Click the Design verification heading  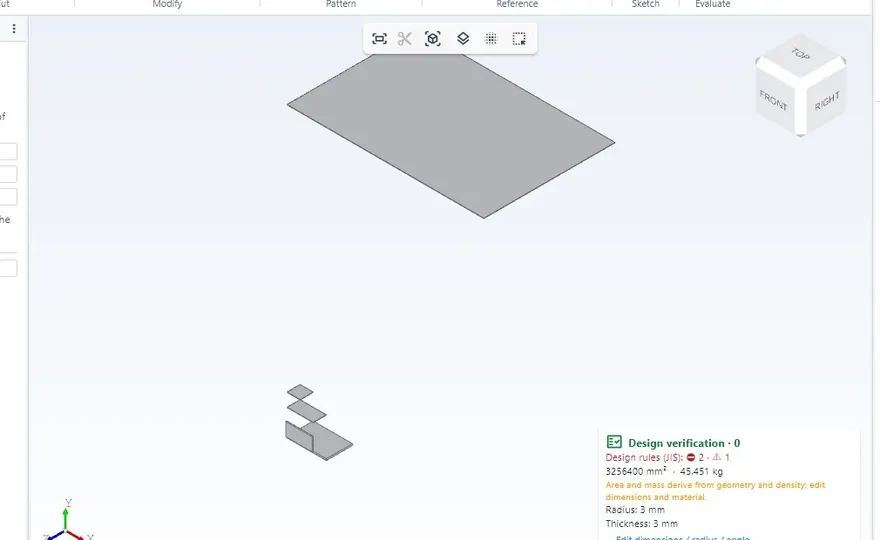point(684,443)
